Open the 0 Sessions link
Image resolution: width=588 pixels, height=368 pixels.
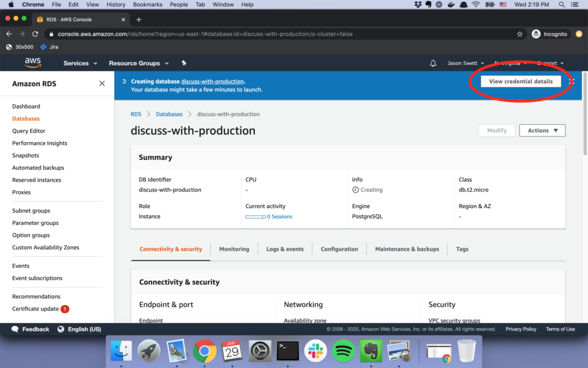coord(280,217)
